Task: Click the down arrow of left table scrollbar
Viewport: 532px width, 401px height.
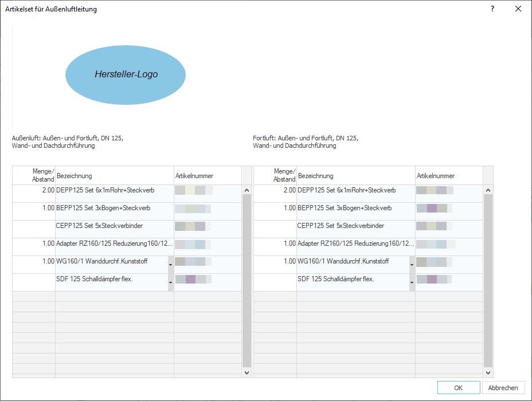Action: pyautogui.click(x=247, y=372)
